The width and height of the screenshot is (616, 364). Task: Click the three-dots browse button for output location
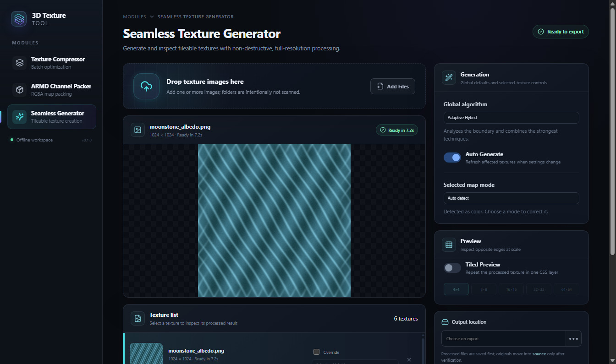pos(573,338)
